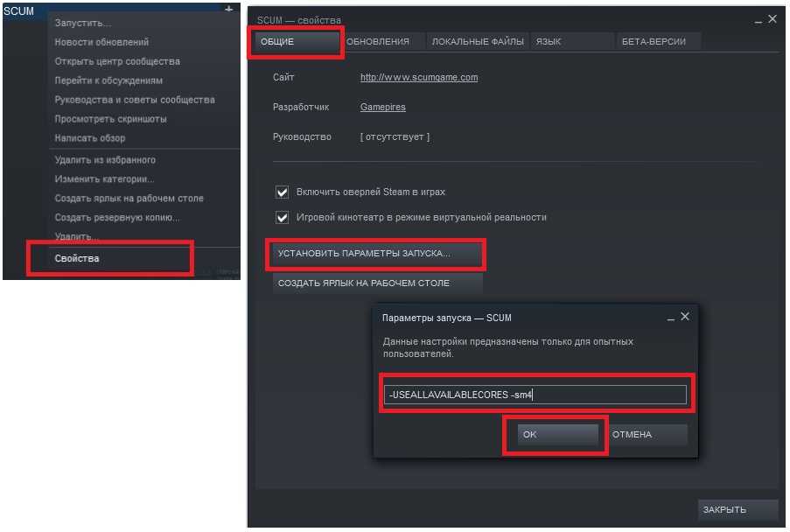Select Изменить категории… entry
The height and width of the screenshot is (532, 790).
(x=104, y=178)
